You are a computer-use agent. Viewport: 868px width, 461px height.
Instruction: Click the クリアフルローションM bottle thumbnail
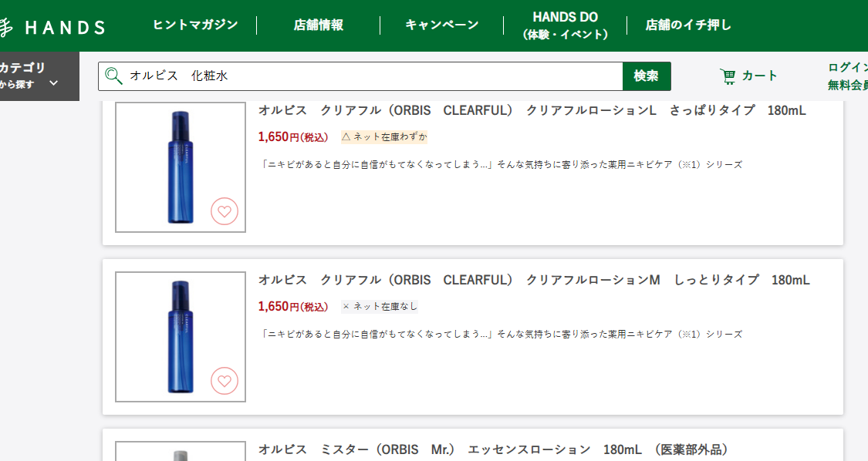click(x=181, y=336)
